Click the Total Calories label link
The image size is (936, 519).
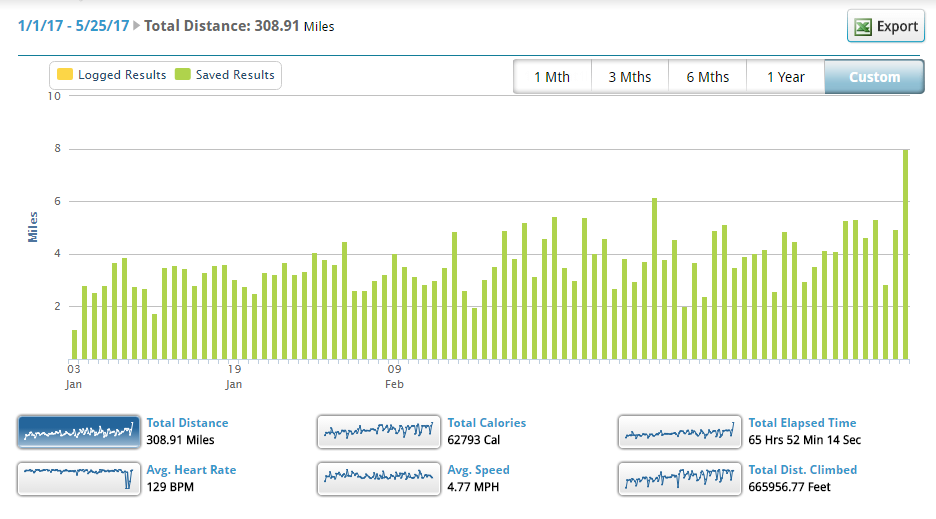click(486, 423)
